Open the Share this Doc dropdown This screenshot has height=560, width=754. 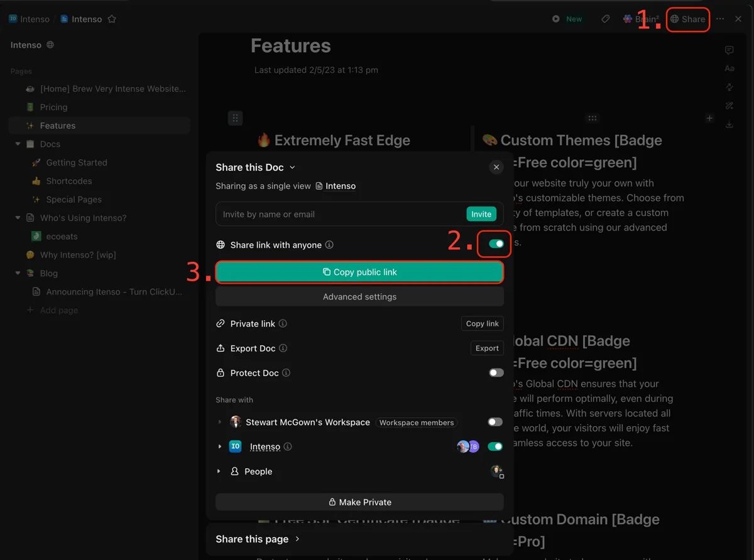256,167
